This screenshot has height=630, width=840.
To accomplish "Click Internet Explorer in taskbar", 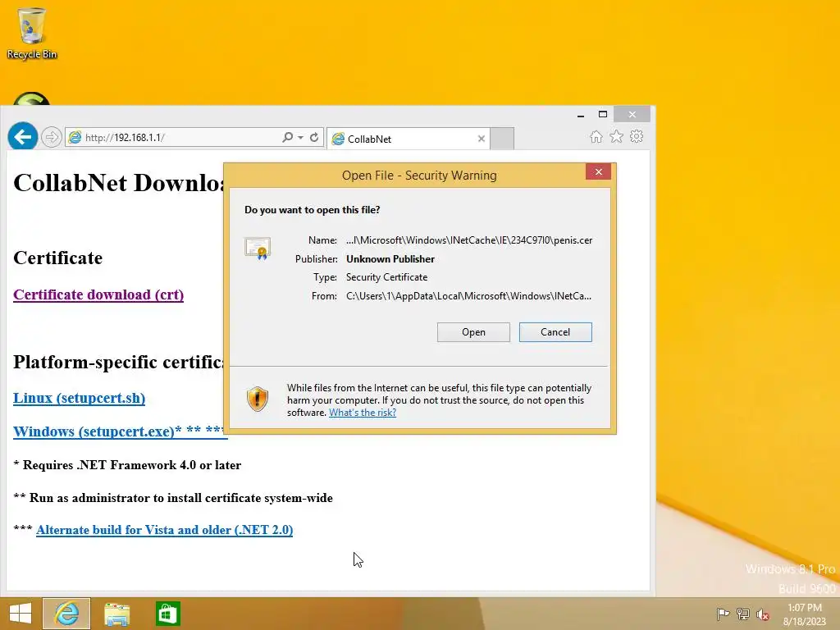I will (x=66, y=614).
